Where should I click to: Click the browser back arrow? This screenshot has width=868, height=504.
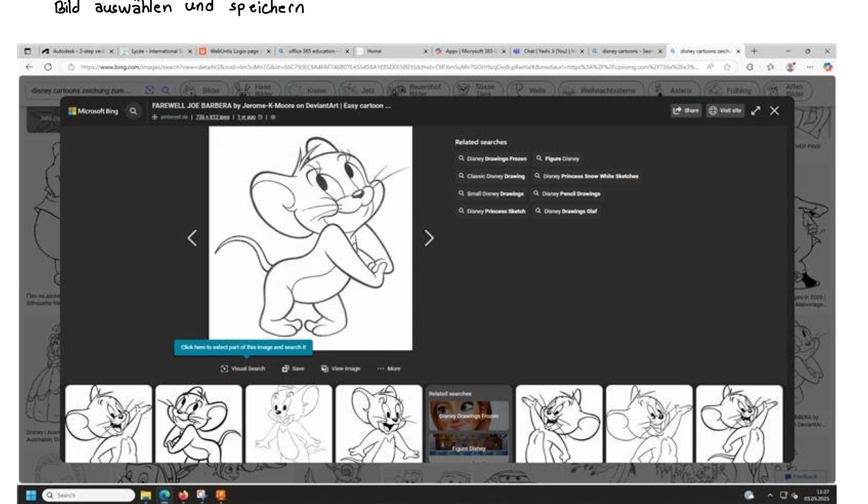point(29,67)
